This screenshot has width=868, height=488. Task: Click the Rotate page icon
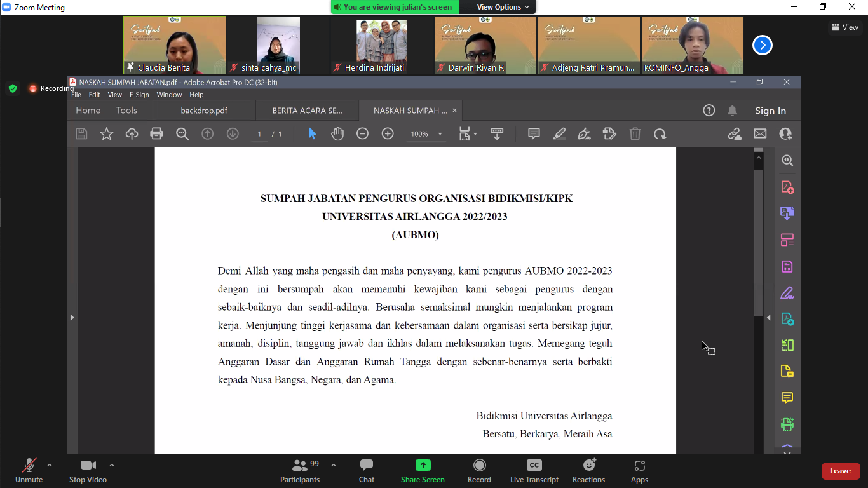coord(660,134)
